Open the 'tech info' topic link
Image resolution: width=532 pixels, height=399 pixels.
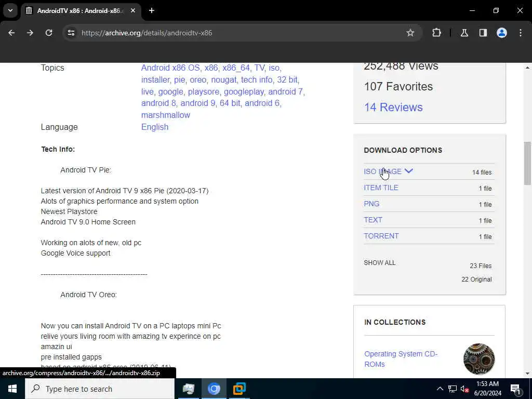point(257,79)
